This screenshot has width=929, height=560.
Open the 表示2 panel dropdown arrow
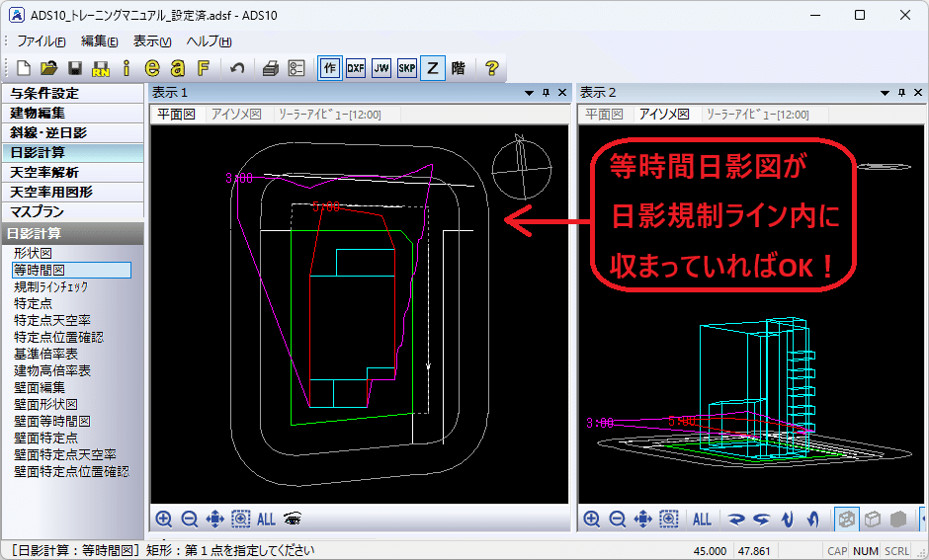[x=885, y=93]
